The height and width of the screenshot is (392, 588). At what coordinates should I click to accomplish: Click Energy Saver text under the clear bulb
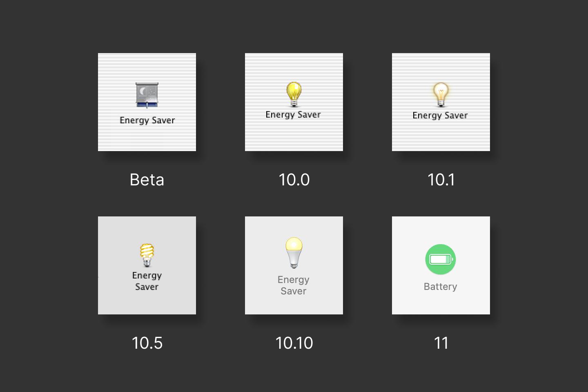coord(440,116)
